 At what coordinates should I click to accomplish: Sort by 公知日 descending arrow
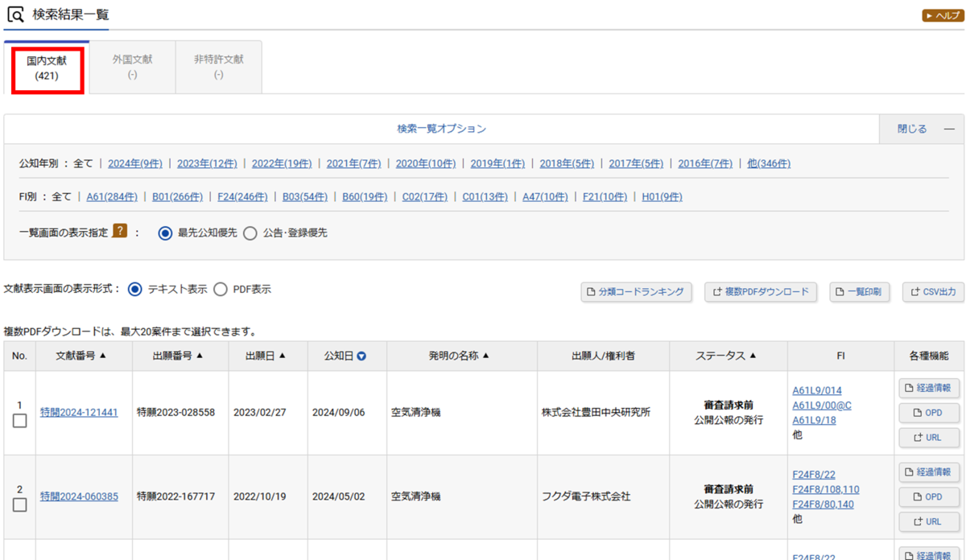point(361,356)
